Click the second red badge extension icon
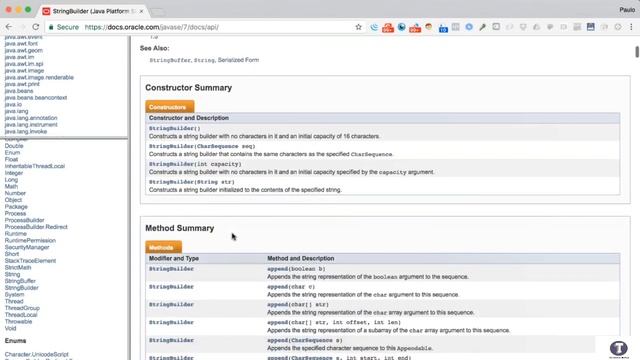 point(415,28)
